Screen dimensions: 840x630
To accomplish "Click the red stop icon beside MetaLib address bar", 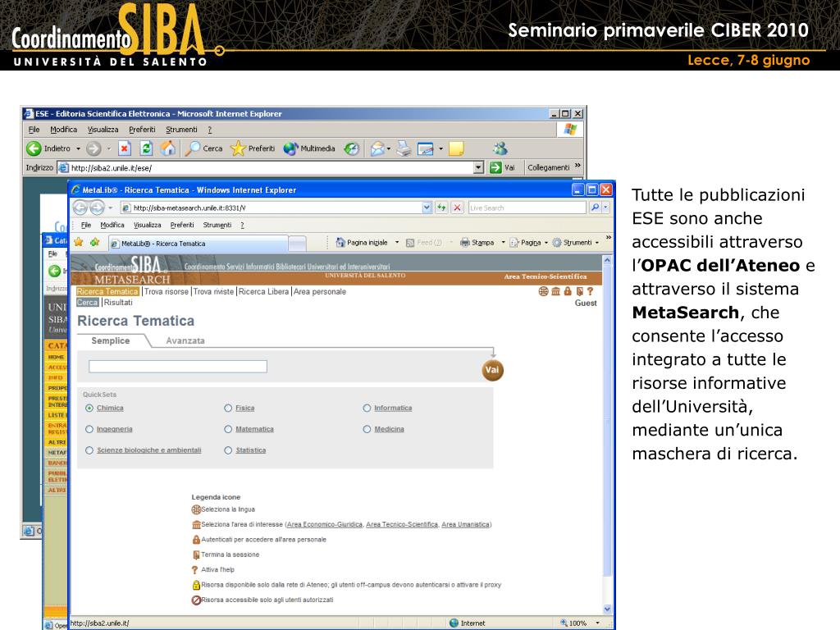I will click(457, 208).
